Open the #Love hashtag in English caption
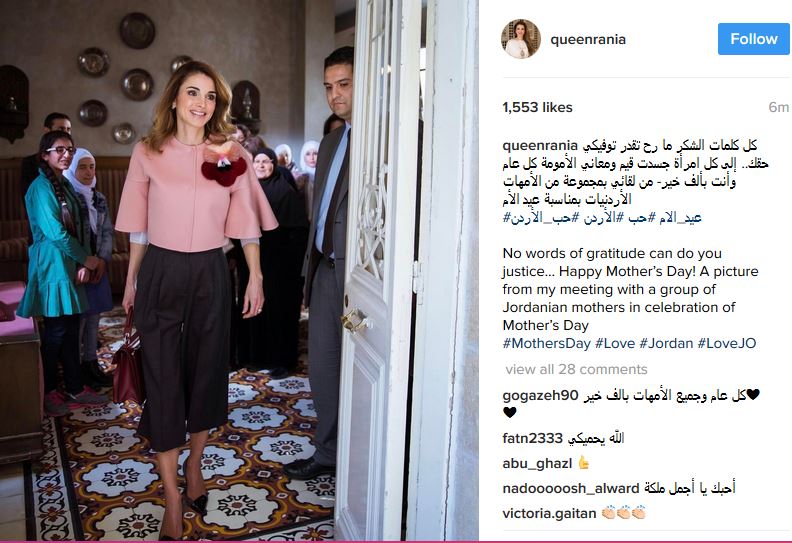The height and width of the screenshot is (543, 792). click(615, 343)
